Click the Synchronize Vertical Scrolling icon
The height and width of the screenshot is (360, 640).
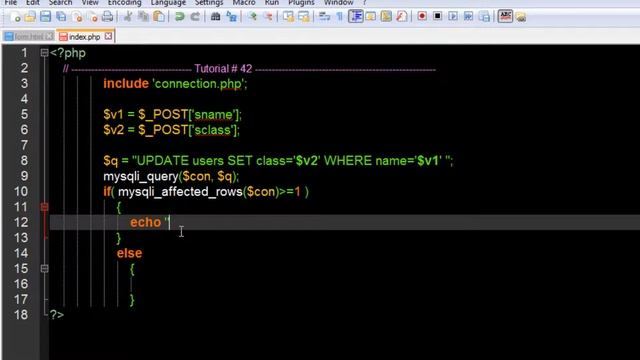[x=289, y=17]
